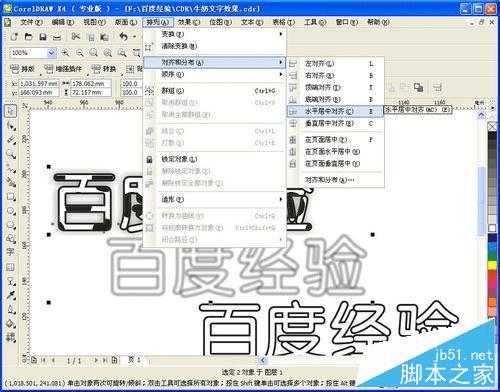Click the Cut scissors icon
The width and height of the screenshot is (500, 392).
76,36
